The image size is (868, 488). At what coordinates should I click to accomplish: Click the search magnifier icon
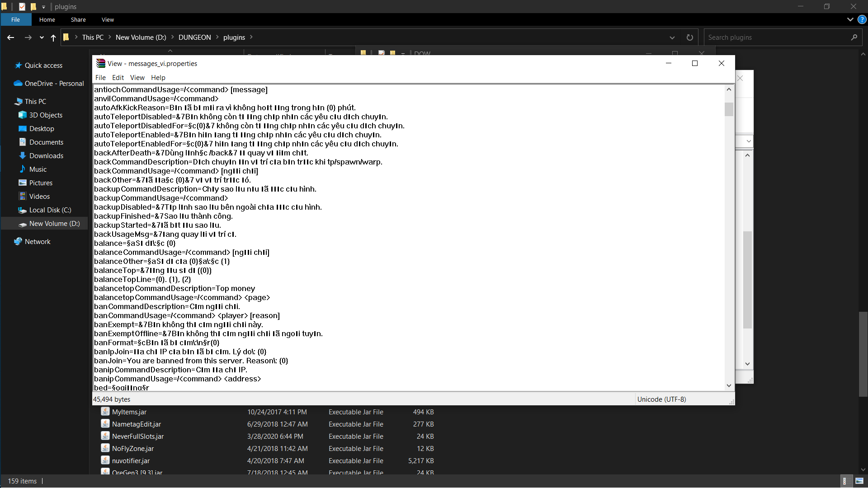tap(854, 38)
